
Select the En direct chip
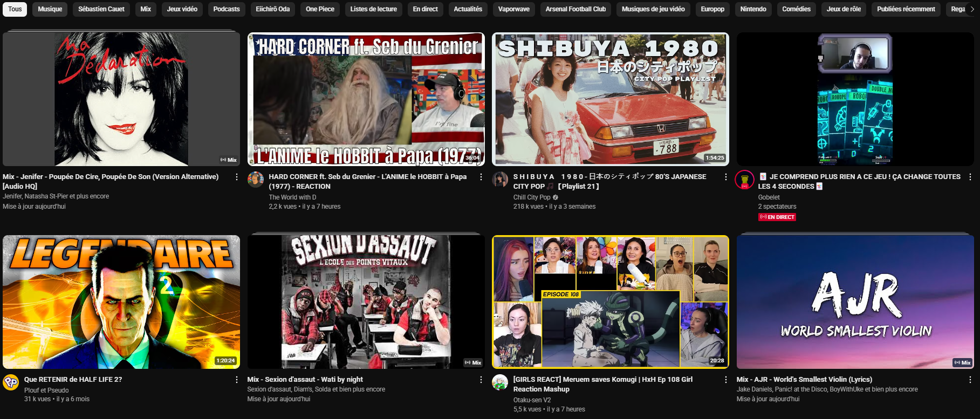click(426, 9)
